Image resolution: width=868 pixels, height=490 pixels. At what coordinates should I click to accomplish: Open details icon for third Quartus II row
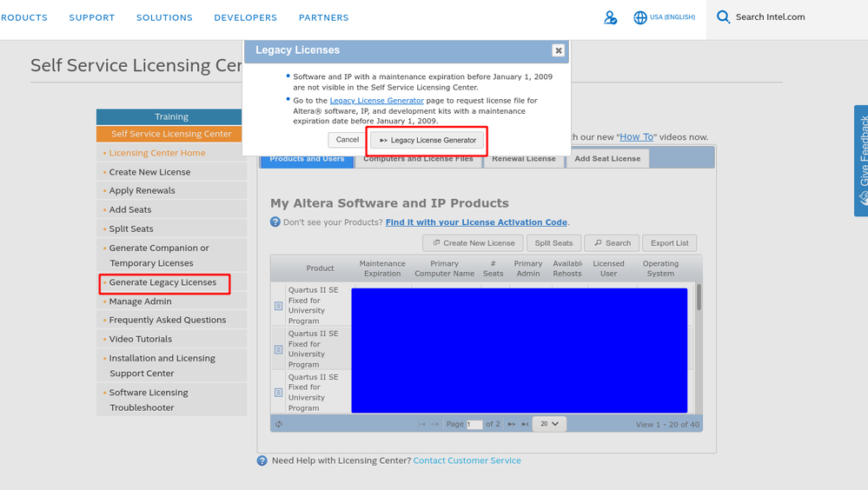tap(278, 393)
